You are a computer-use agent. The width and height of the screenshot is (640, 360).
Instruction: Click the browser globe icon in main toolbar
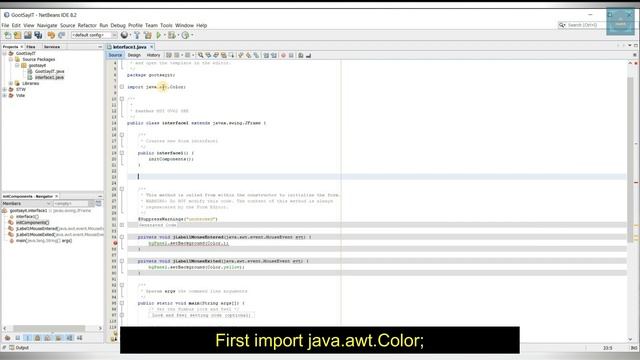click(124, 36)
